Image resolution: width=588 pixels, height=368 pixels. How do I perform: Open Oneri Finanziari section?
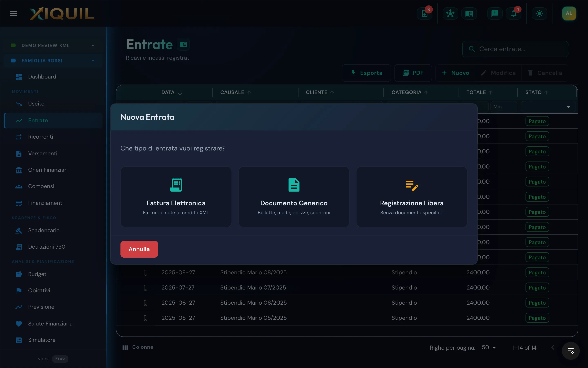[x=53, y=170]
